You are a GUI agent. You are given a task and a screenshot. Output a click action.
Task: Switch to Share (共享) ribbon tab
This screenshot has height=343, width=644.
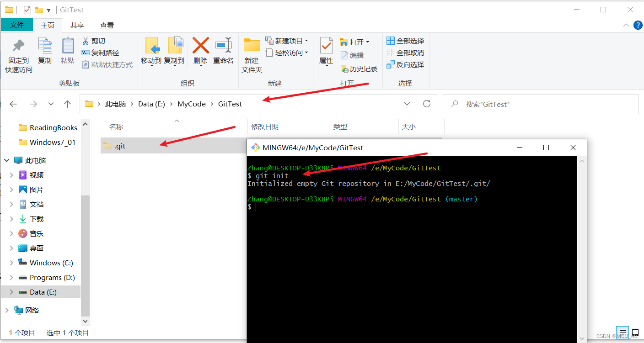point(77,26)
